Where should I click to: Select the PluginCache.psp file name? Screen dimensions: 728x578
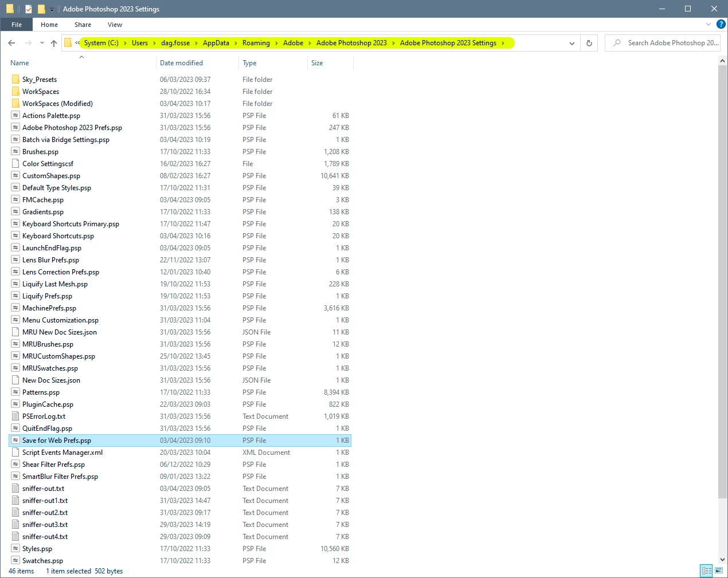(48, 404)
